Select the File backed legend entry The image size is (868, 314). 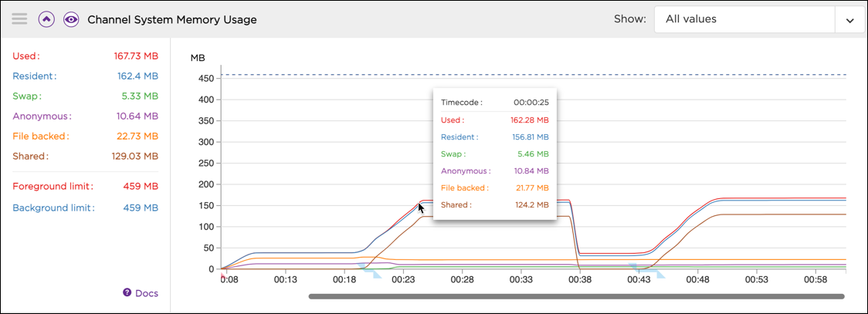point(41,137)
